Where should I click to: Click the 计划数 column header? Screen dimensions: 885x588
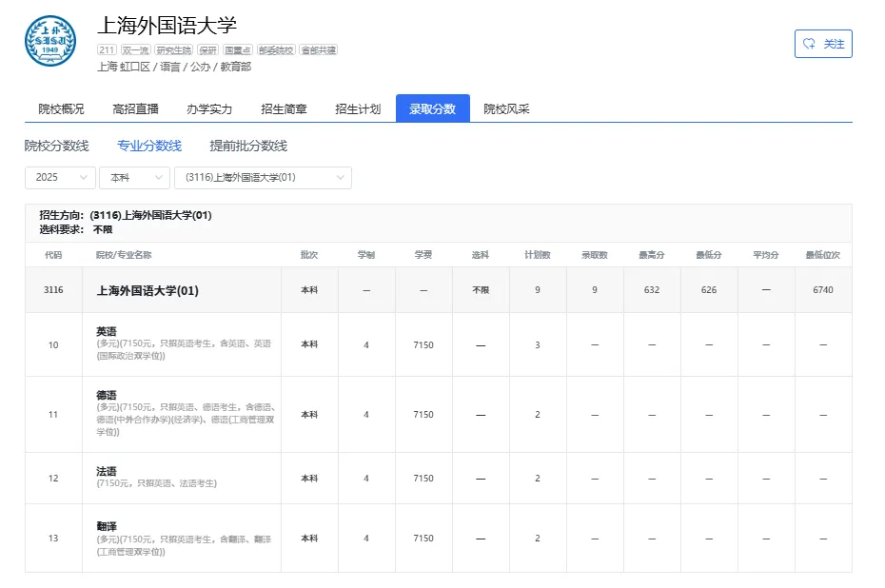pos(538,255)
